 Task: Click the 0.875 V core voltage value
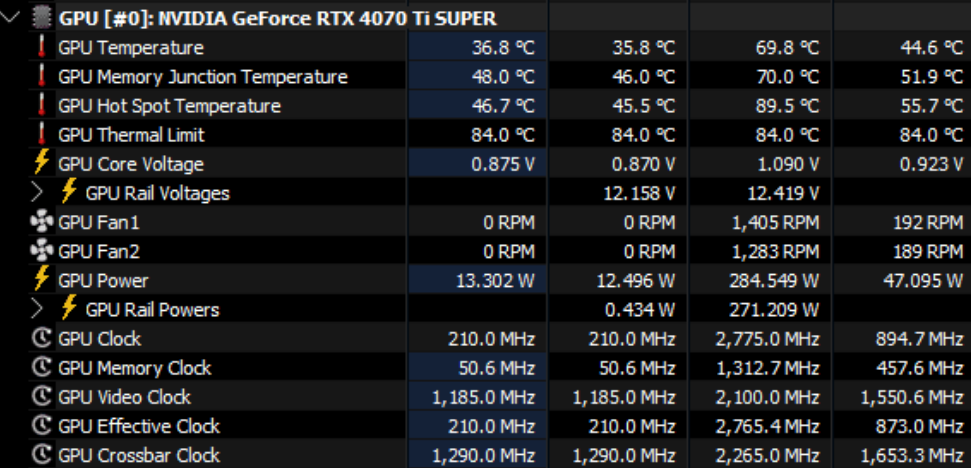[x=503, y=164]
